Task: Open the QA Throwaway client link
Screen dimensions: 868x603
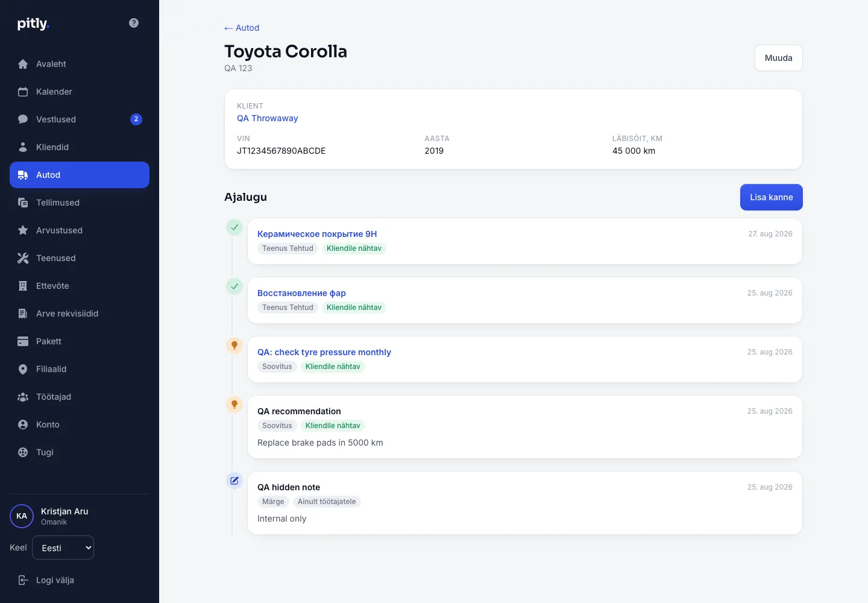Action: 268,118
